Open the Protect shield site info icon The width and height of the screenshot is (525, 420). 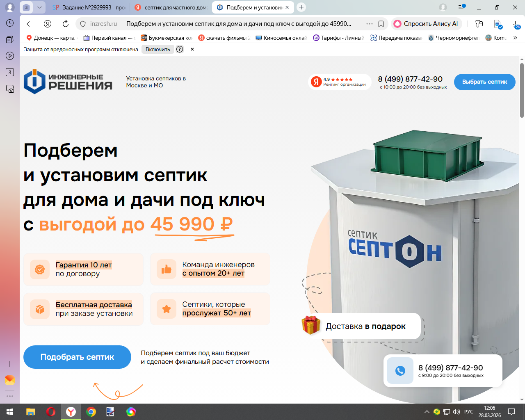83,24
